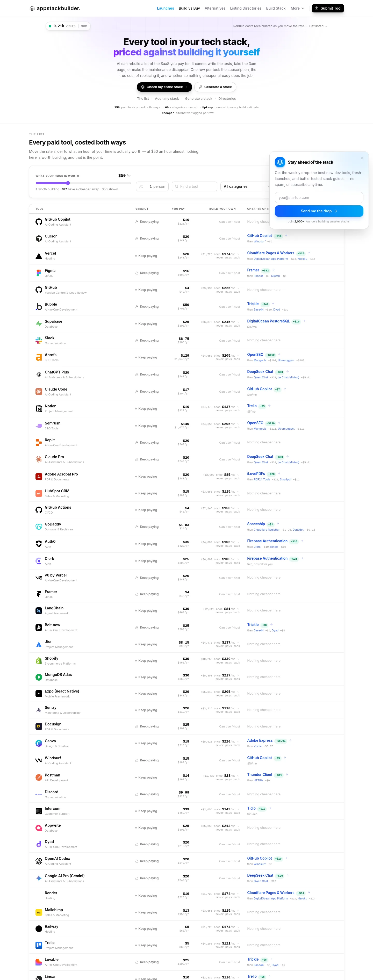373x980 pixels.
Task: Click the Sentry logo icon
Action: tap(39, 710)
